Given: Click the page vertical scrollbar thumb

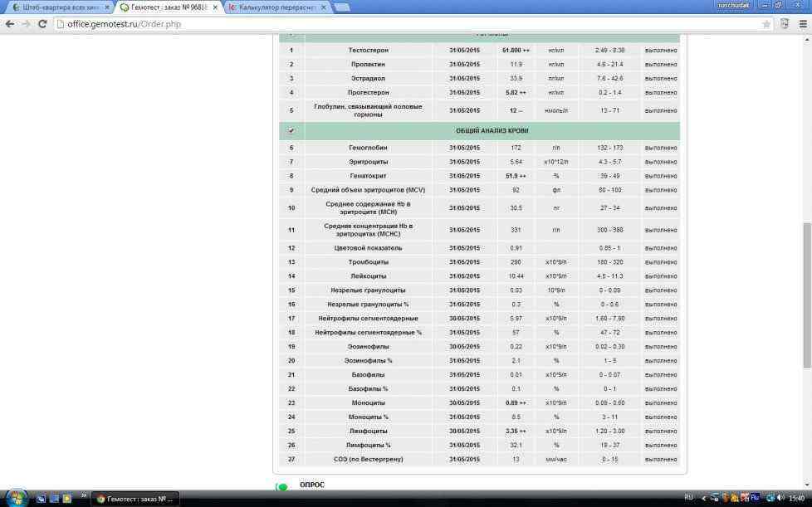Looking at the screenshot, I should tap(806, 295).
